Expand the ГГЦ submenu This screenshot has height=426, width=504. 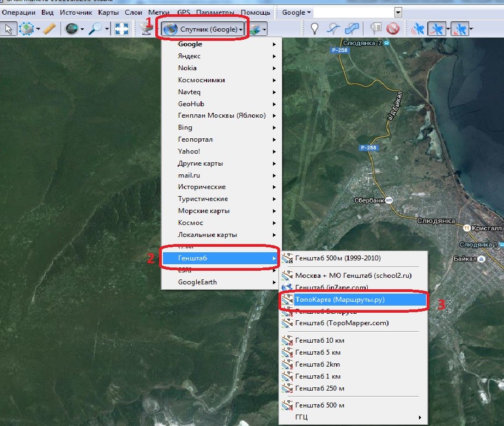point(353,417)
